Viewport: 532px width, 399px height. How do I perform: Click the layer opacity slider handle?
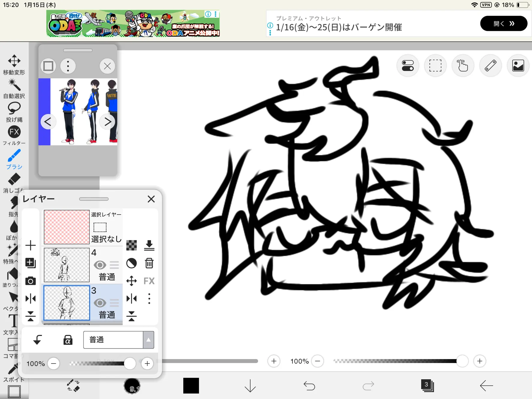click(130, 364)
